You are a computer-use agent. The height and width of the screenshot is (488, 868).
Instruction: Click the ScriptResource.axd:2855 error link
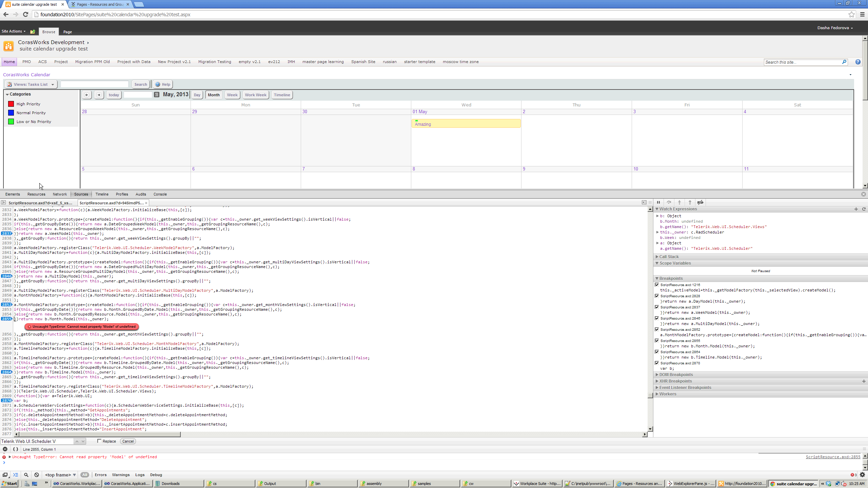coord(833,457)
